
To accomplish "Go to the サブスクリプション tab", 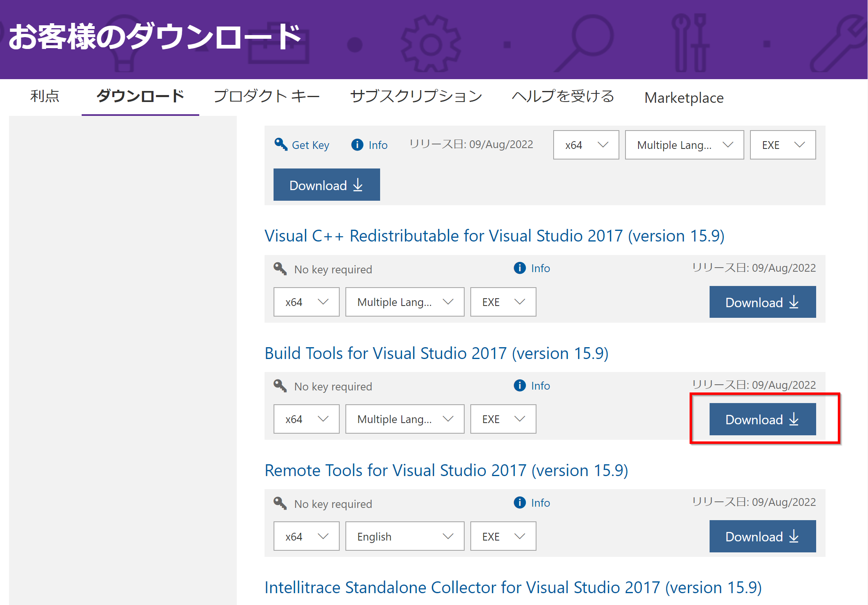I will click(416, 96).
